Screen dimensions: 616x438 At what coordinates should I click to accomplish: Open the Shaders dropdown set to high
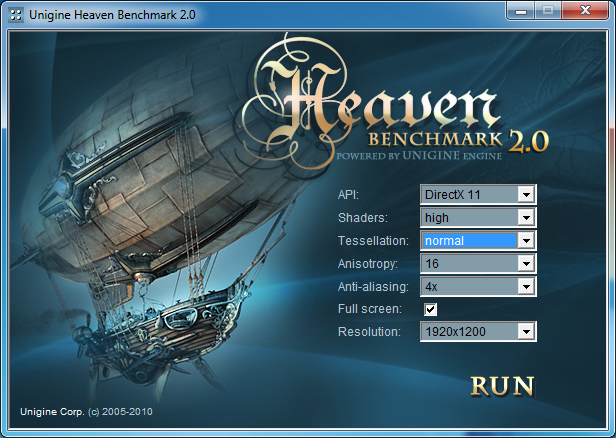tap(478, 218)
